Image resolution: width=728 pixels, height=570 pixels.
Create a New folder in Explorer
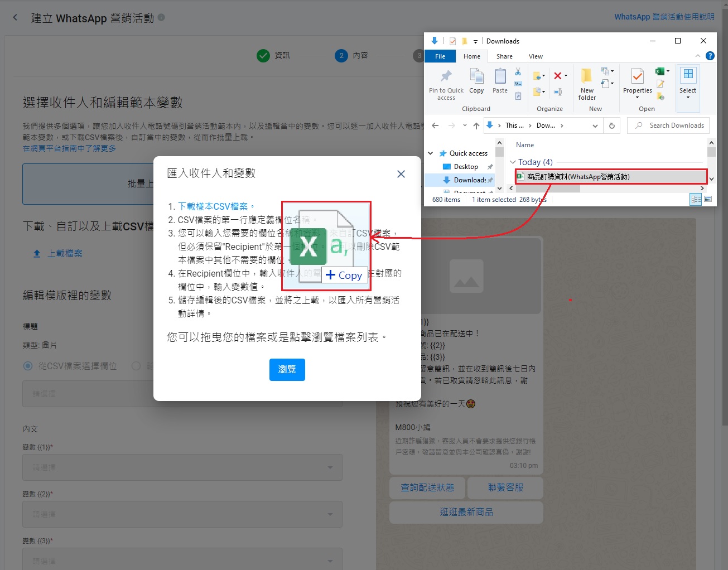point(587,84)
